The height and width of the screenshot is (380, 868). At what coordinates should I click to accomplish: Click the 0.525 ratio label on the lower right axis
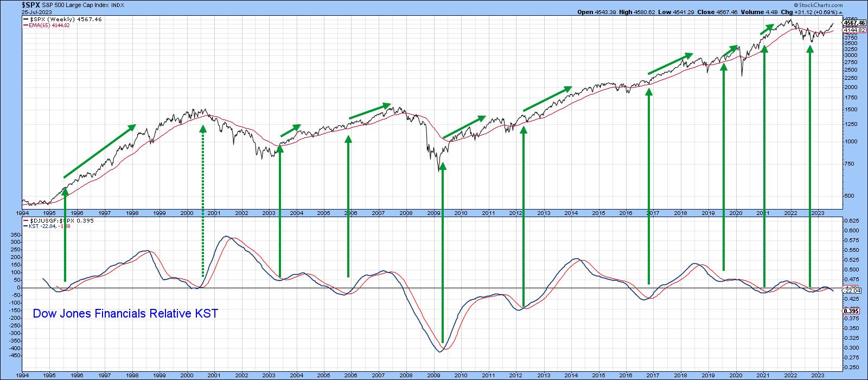coord(853,260)
